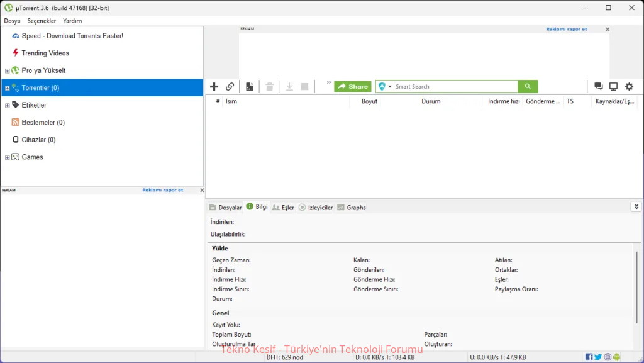Open the Seçenekler menu

pos(42,21)
